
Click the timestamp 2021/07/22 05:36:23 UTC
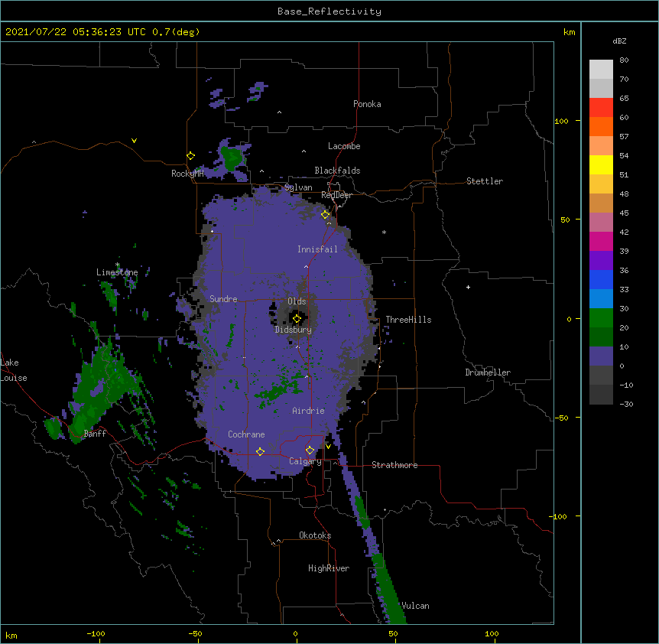click(x=75, y=32)
